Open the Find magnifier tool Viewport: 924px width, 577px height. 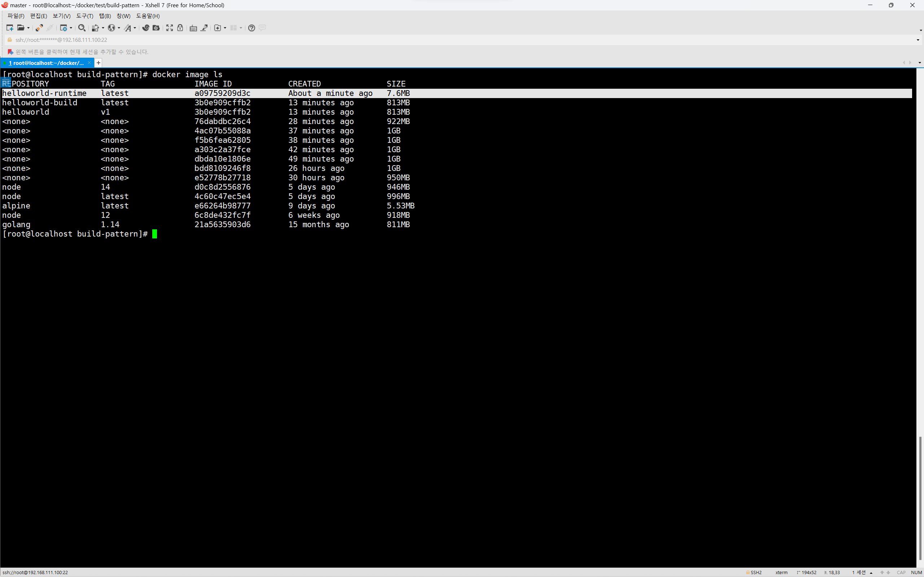pyautogui.click(x=81, y=28)
